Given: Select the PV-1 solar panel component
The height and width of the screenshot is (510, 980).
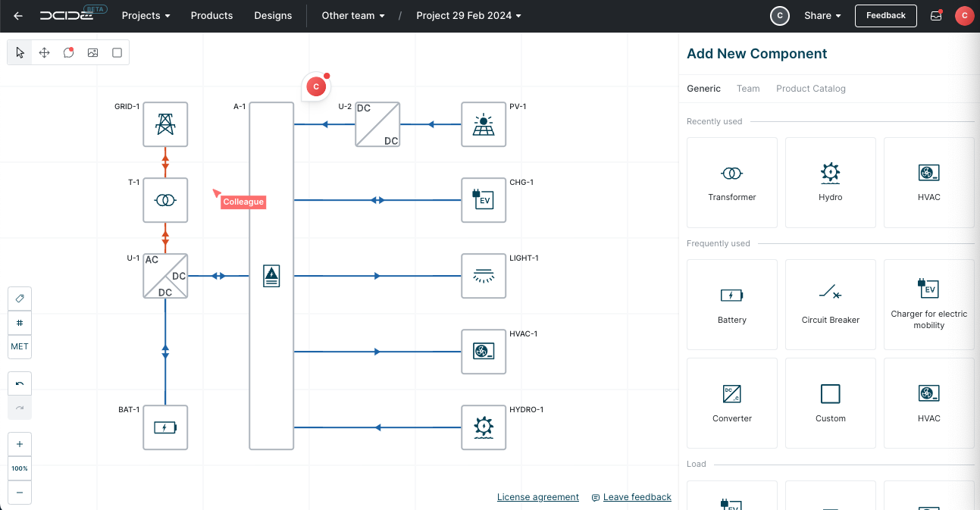Looking at the screenshot, I should click(484, 124).
